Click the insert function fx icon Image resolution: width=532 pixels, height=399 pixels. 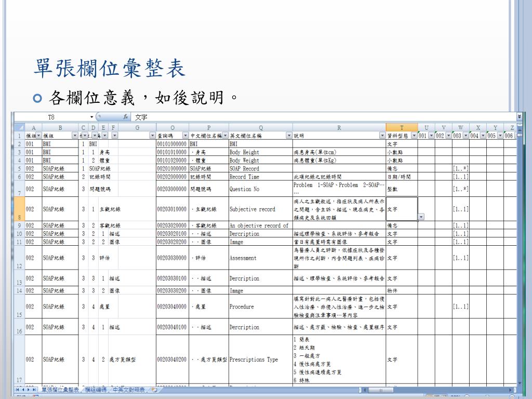(126, 117)
